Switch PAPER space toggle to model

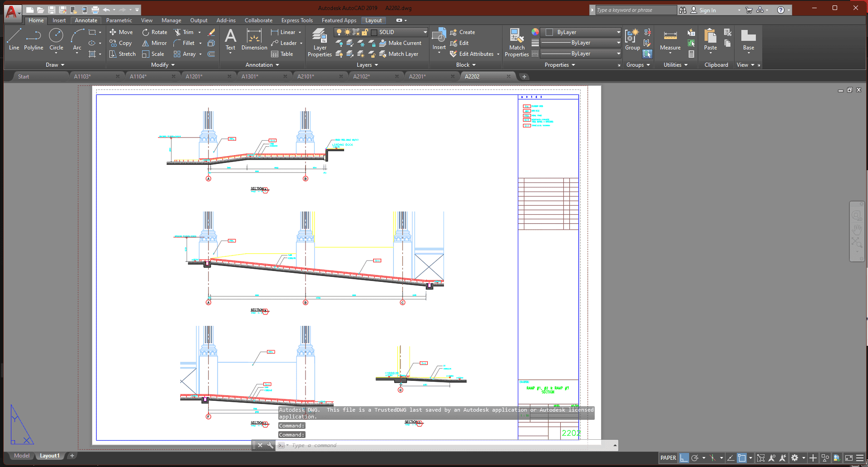tap(668, 458)
